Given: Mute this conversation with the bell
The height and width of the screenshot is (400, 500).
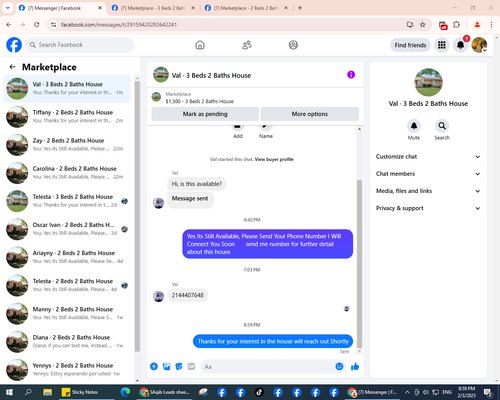Looking at the screenshot, I should pos(414,126).
